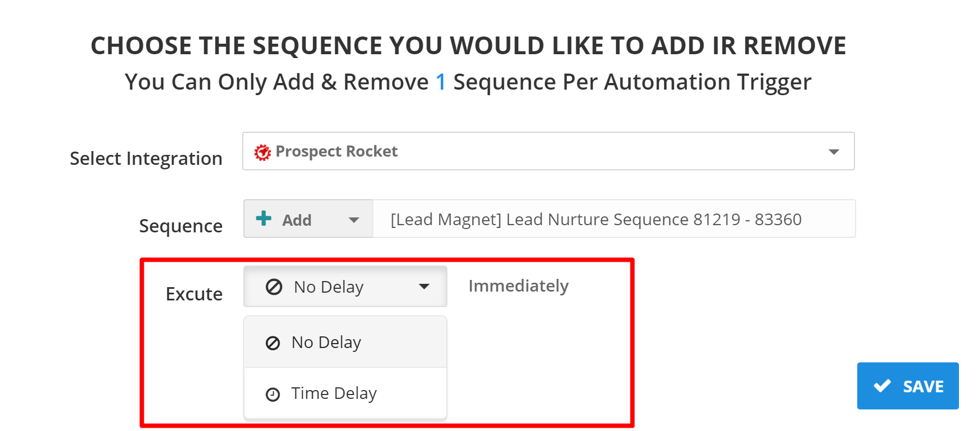The image size is (980, 431).
Task: Click the blue number 1 in subtitle
Action: [x=441, y=82]
